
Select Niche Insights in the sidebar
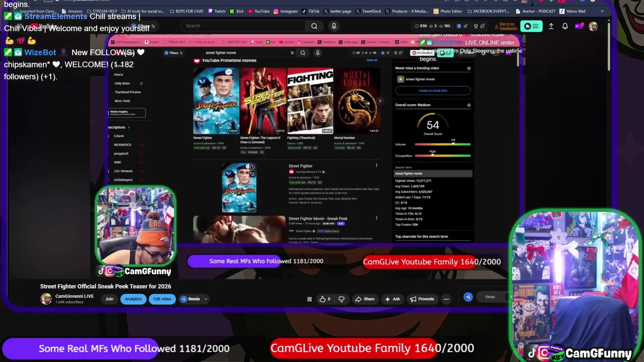coord(127,113)
